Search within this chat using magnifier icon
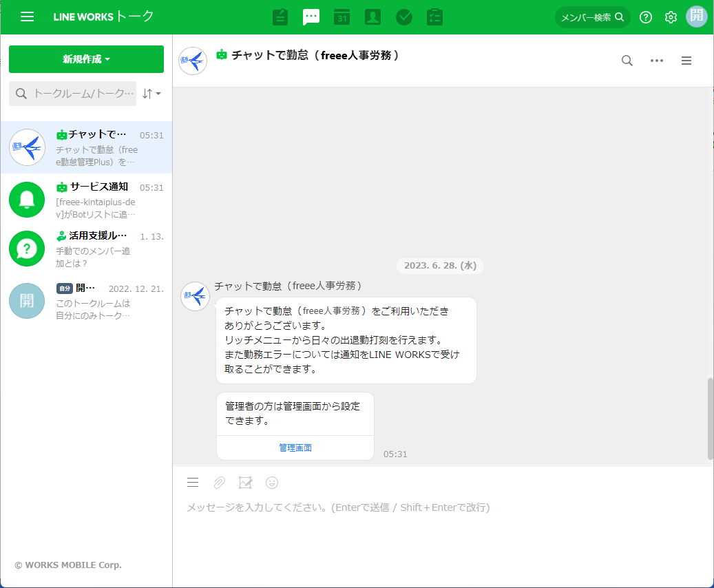 point(627,61)
